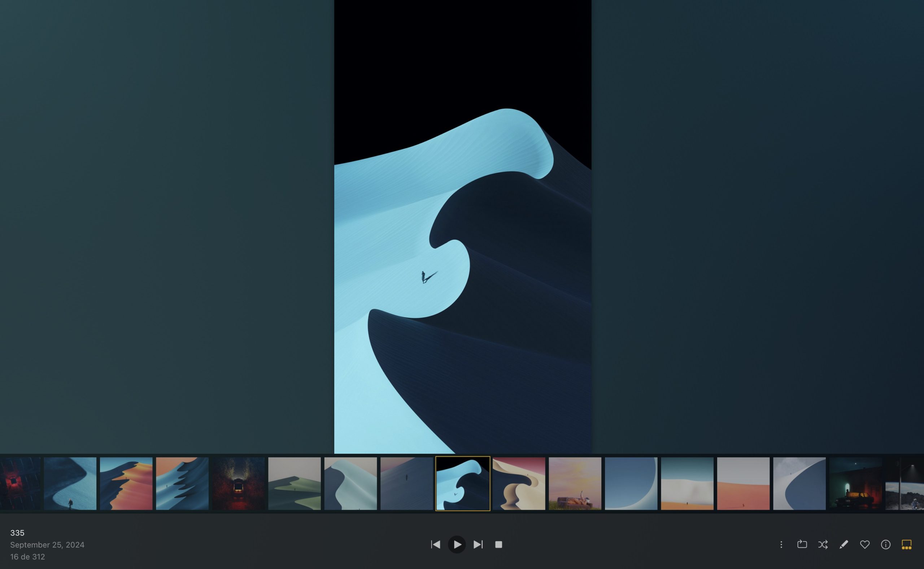Skip to the previous image

pyautogui.click(x=436, y=544)
